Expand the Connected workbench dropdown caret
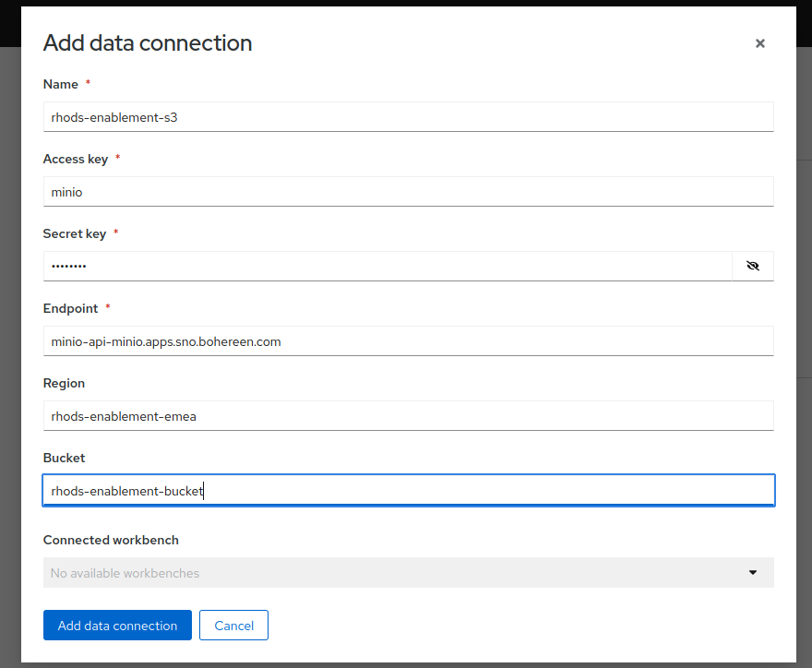 point(752,572)
